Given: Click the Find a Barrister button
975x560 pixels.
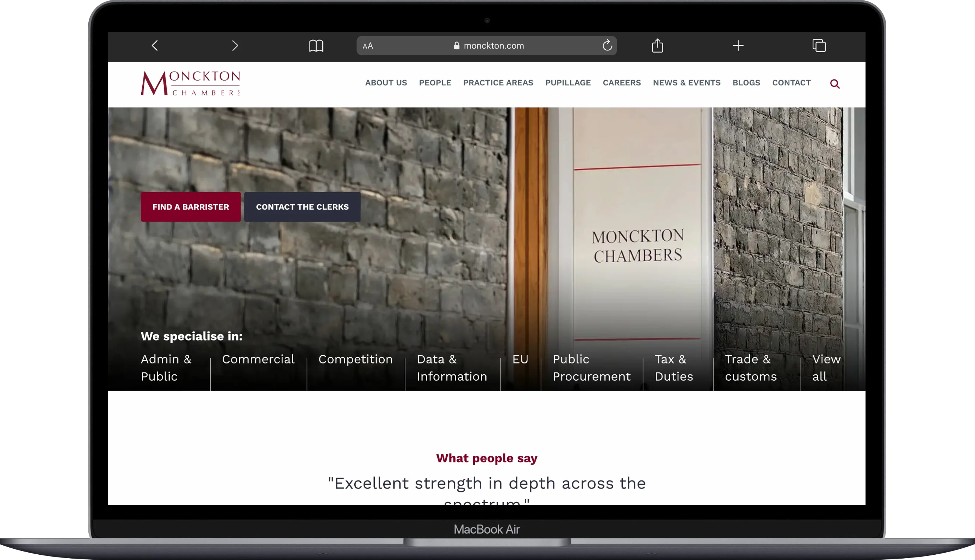Looking at the screenshot, I should tap(190, 207).
